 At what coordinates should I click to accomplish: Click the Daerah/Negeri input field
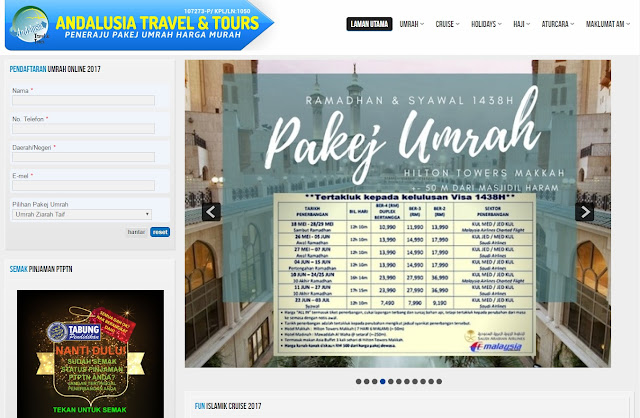(83, 157)
